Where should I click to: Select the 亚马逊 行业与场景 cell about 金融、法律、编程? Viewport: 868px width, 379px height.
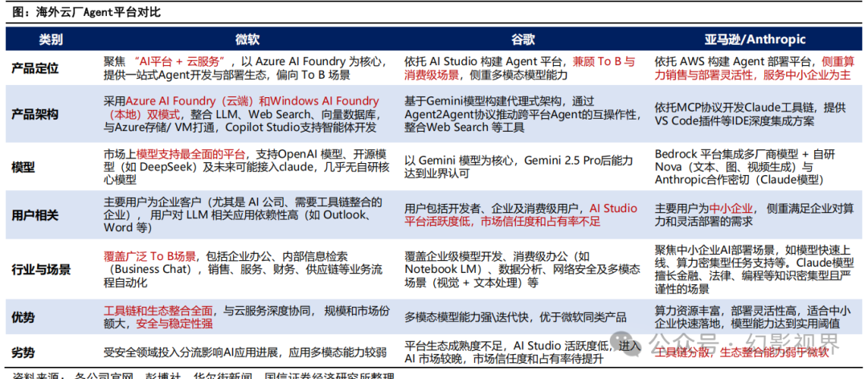[753, 270]
